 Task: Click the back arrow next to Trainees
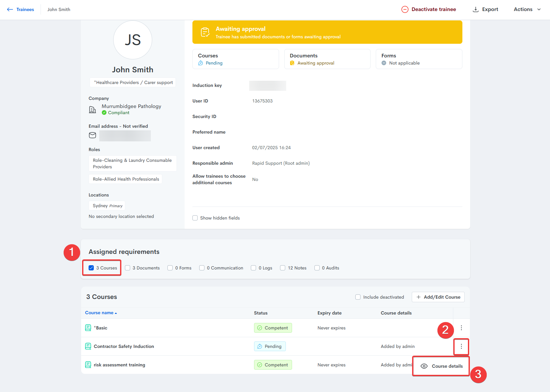tap(10, 9)
